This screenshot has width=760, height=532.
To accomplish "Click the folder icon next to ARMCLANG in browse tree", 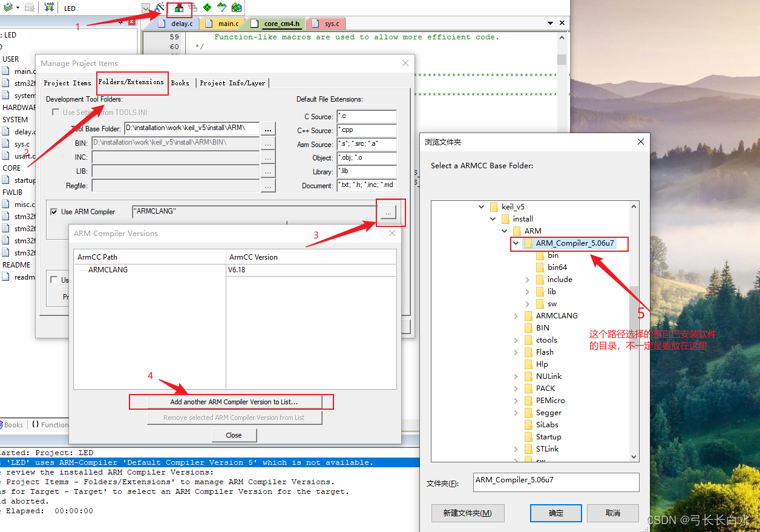I will 529,316.
